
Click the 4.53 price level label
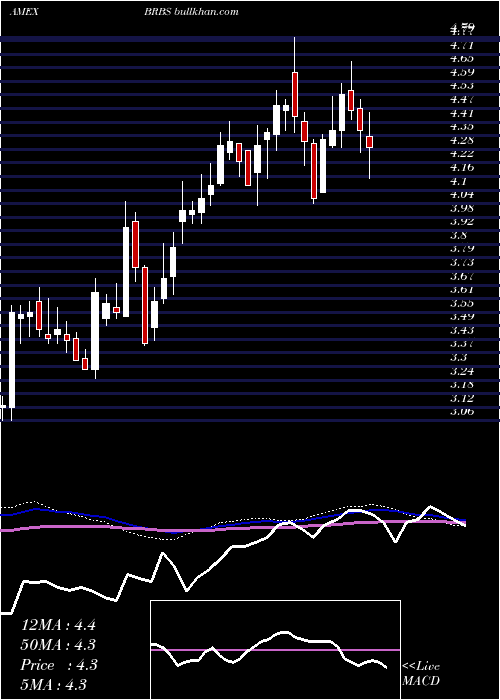(462, 86)
